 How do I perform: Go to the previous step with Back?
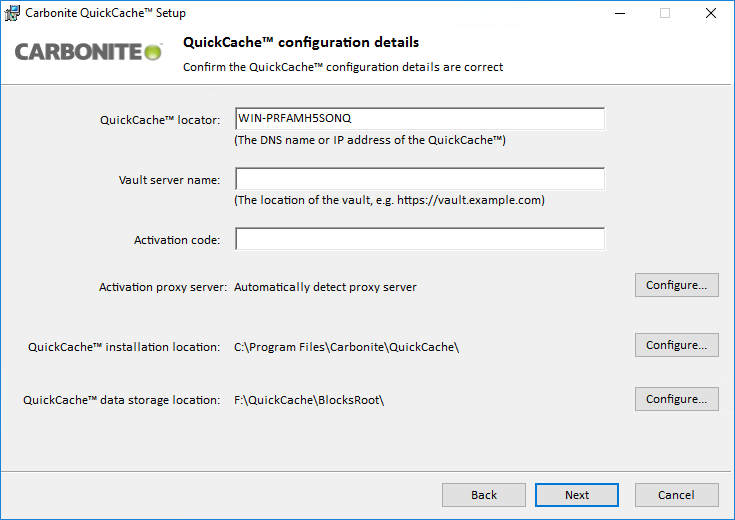tap(484, 495)
